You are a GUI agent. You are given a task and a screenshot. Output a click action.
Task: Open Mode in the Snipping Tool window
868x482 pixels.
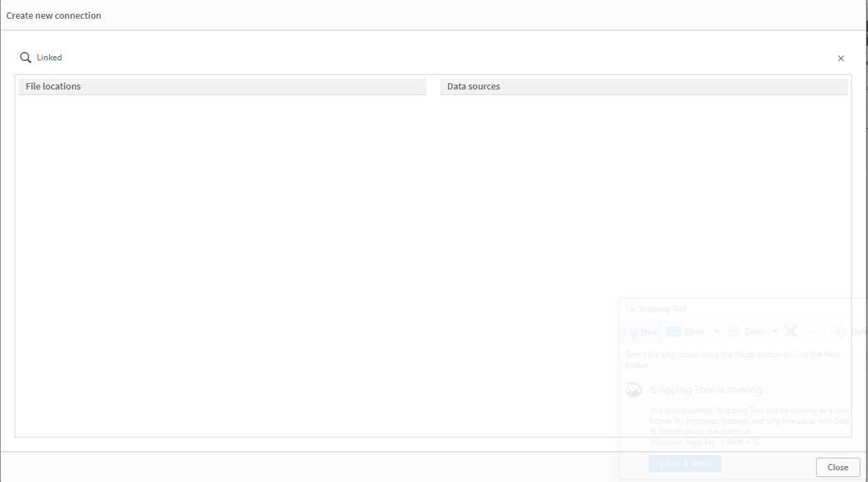pos(686,332)
